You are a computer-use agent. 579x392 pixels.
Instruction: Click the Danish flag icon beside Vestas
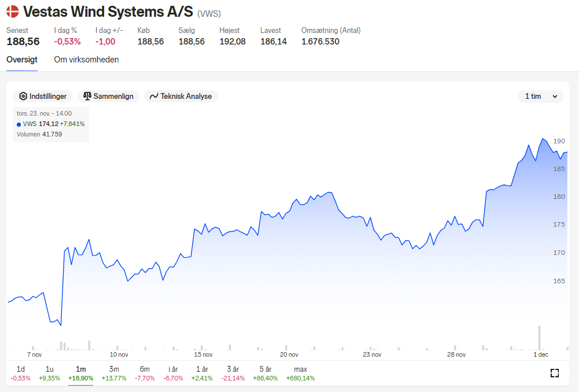click(x=13, y=12)
